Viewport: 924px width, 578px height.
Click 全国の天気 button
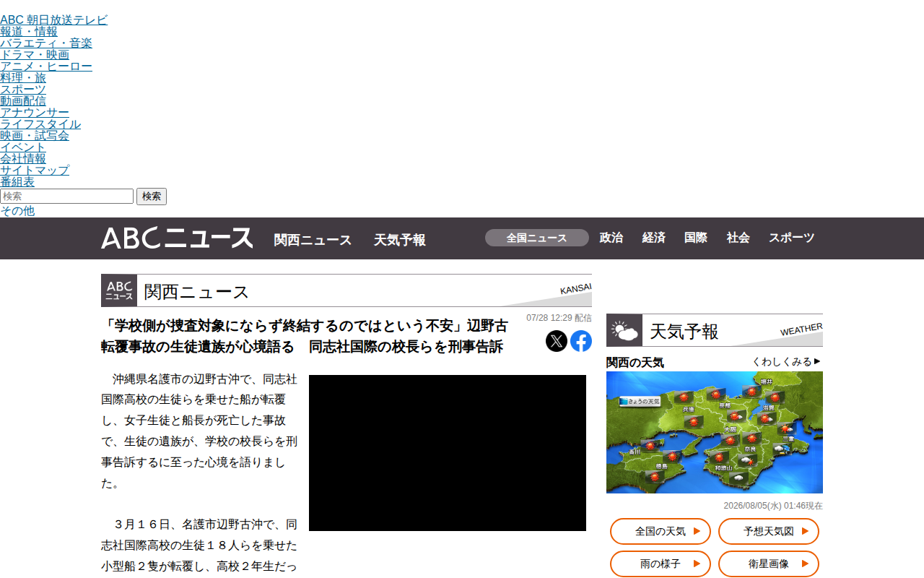click(x=661, y=532)
